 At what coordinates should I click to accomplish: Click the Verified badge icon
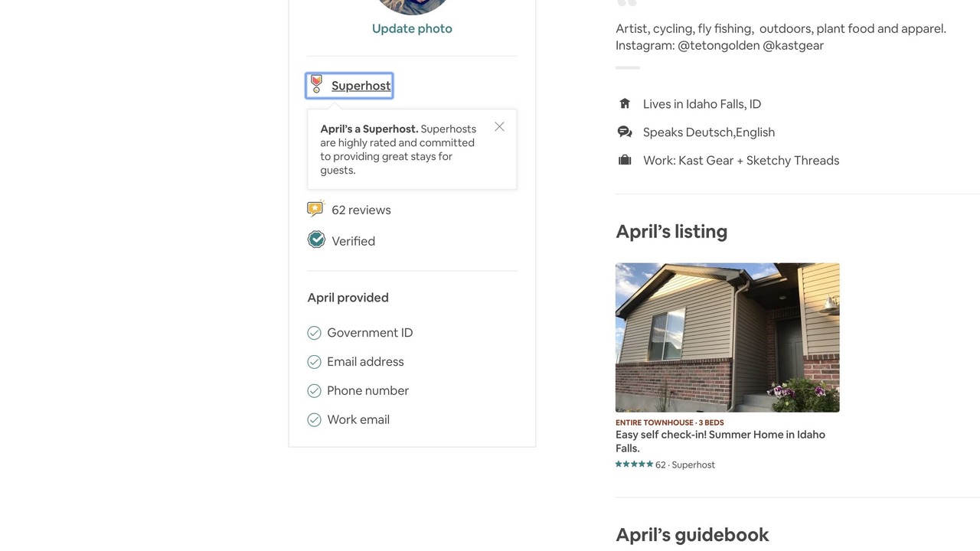click(316, 240)
